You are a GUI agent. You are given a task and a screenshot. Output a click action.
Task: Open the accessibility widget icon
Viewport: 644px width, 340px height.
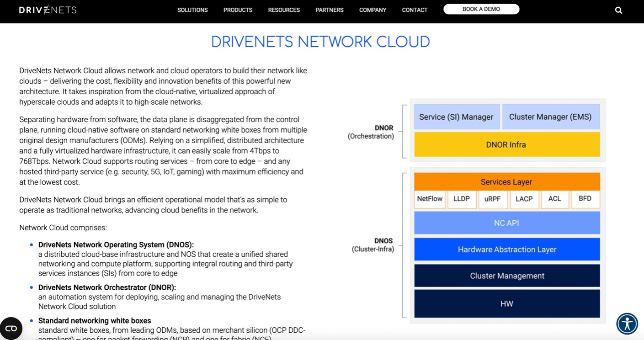coord(627,324)
